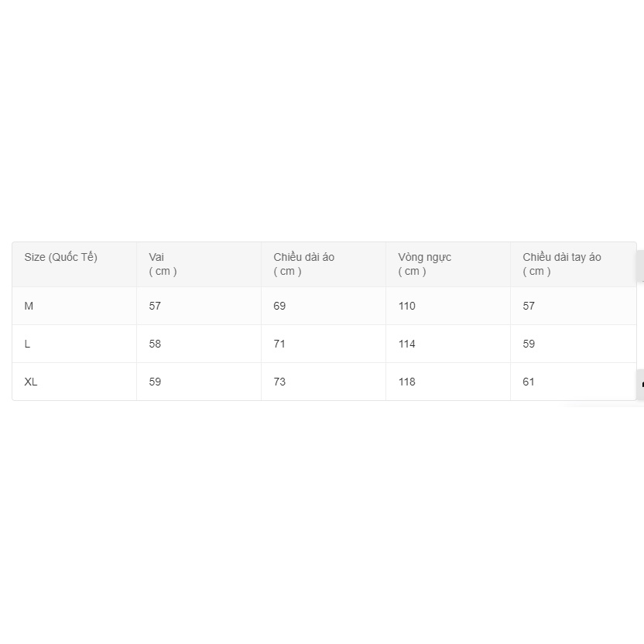Click sleeve length value 61

click(x=529, y=382)
